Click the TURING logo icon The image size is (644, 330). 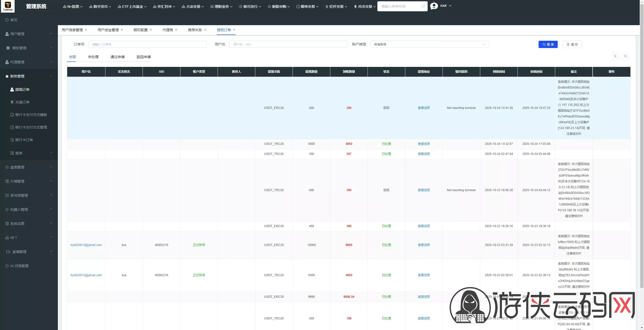(8, 6)
